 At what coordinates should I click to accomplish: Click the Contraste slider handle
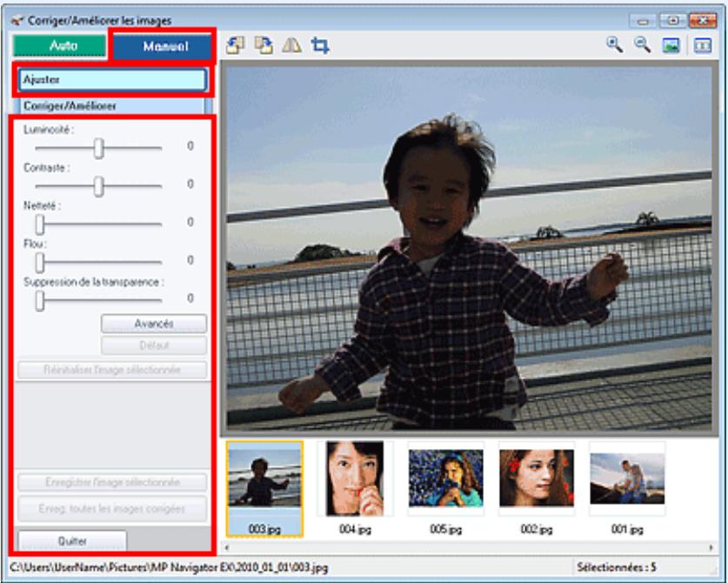tap(98, 186)
